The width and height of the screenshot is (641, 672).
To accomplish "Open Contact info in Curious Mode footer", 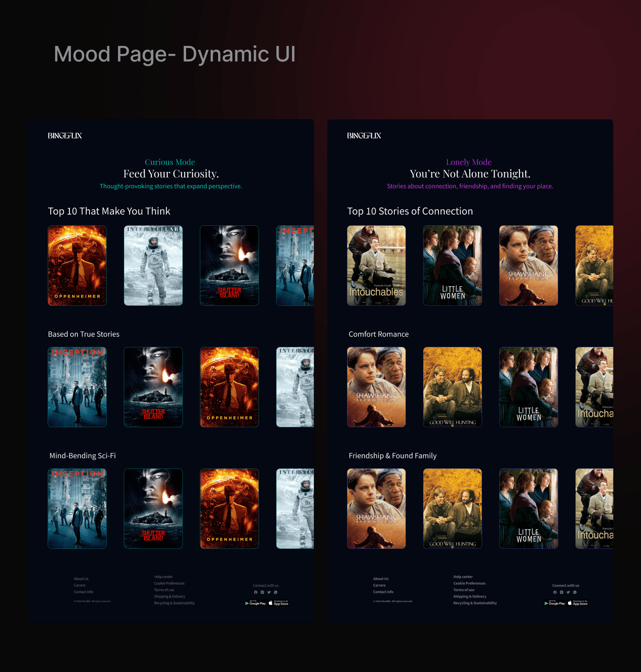I will 83,592.
